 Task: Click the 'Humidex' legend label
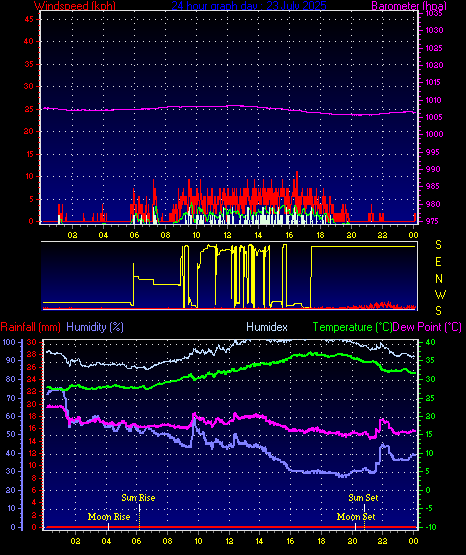267,327
